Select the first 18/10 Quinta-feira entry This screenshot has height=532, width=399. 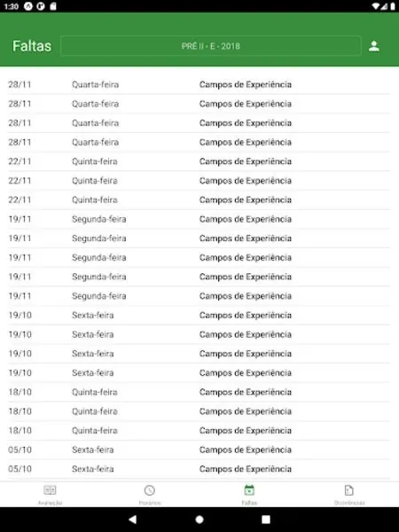(x=199, y=392)
